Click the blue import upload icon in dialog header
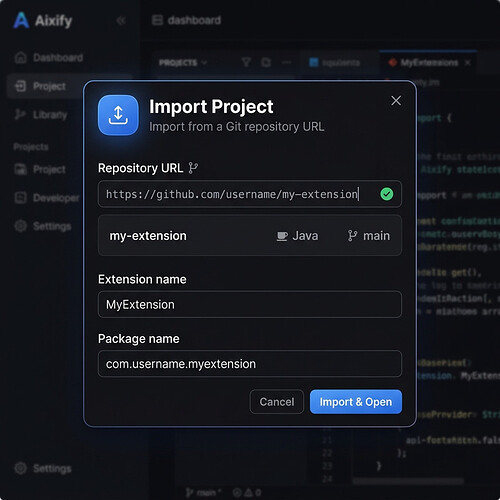 118,115
